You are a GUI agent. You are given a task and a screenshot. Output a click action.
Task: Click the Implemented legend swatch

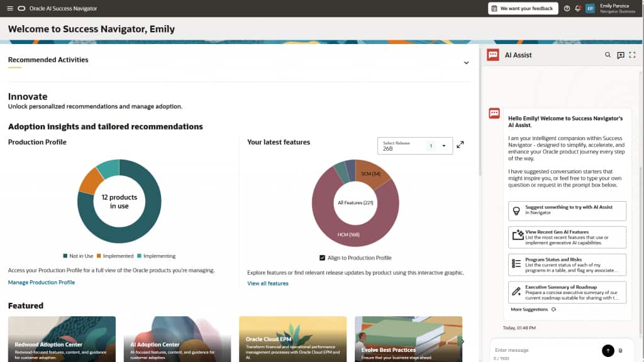coord(99,256)
